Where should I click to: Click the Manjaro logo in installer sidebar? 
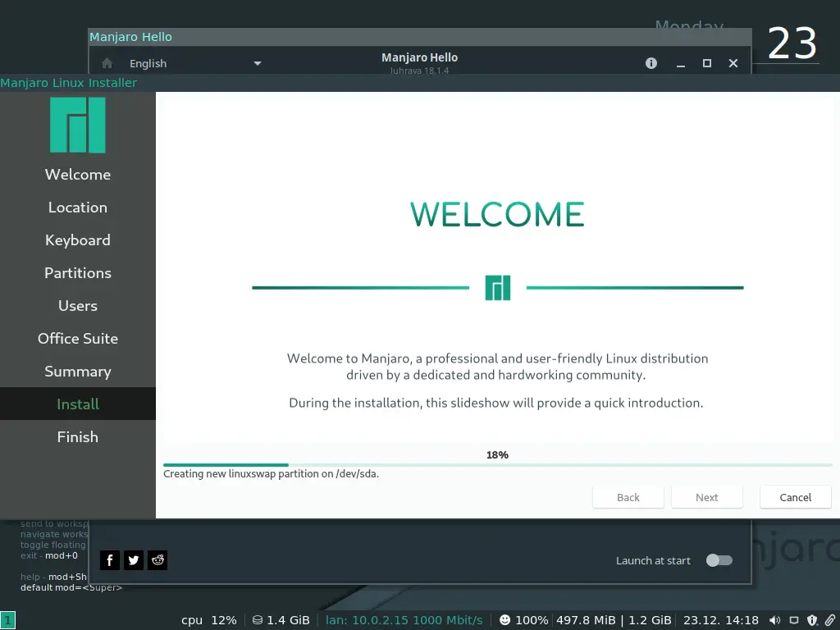point(78,125)
